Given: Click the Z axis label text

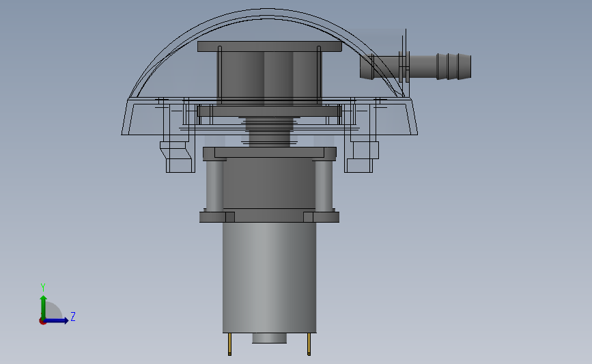Looking at the screenshot, I should coord(73,316).
